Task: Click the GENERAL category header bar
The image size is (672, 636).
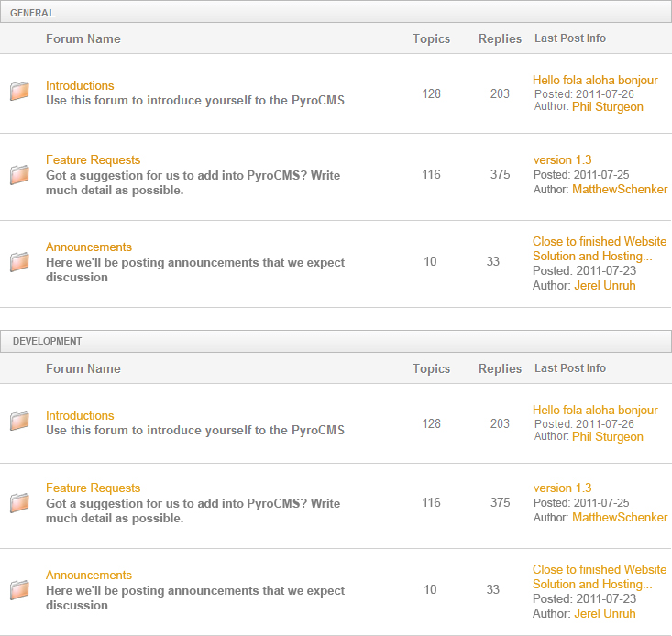Action: (x=336, y=13)
